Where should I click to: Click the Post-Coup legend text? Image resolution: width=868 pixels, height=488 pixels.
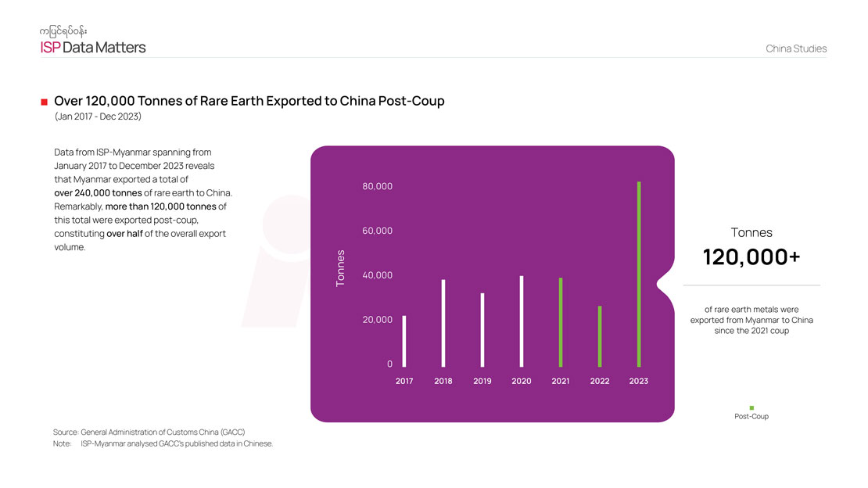pyautogui.click(x=751, y=417)
